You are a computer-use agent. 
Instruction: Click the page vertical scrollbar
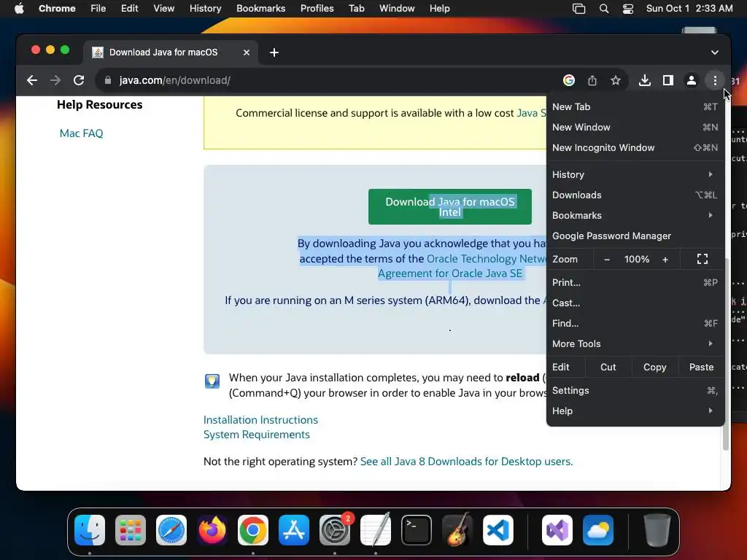(726, 354)
